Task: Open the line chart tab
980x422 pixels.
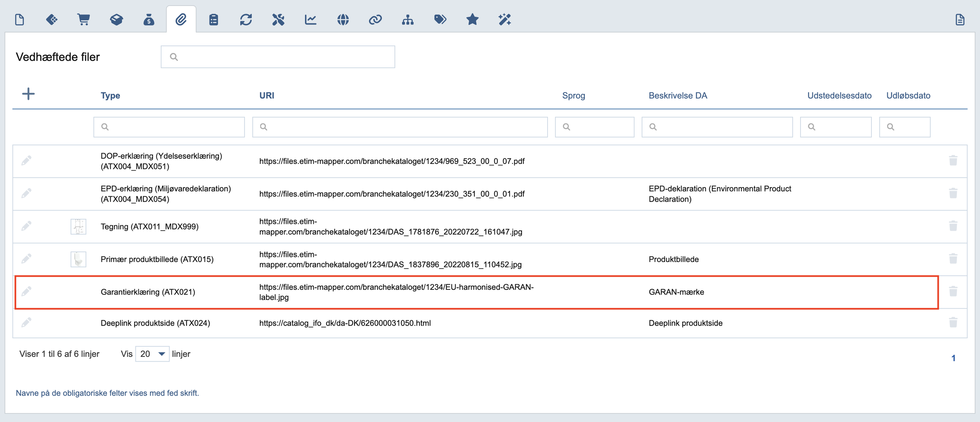Action: click(x=310, y=19)
